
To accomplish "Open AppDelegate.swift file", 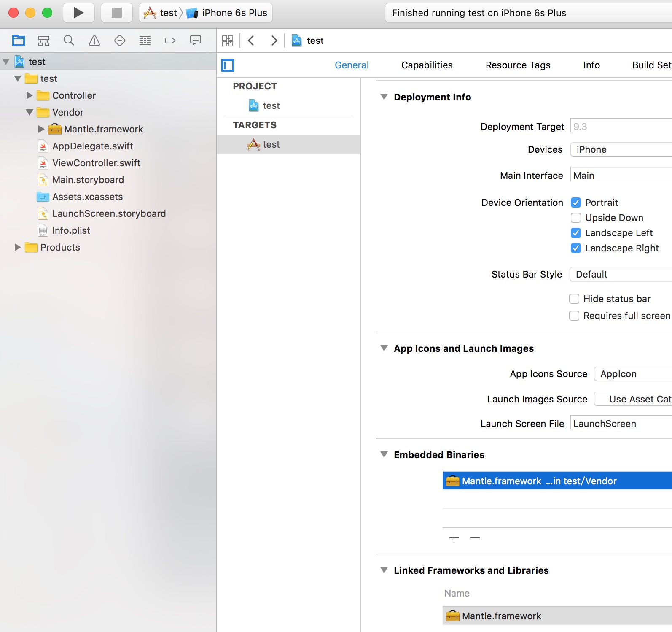I will (x=92, y=146).
